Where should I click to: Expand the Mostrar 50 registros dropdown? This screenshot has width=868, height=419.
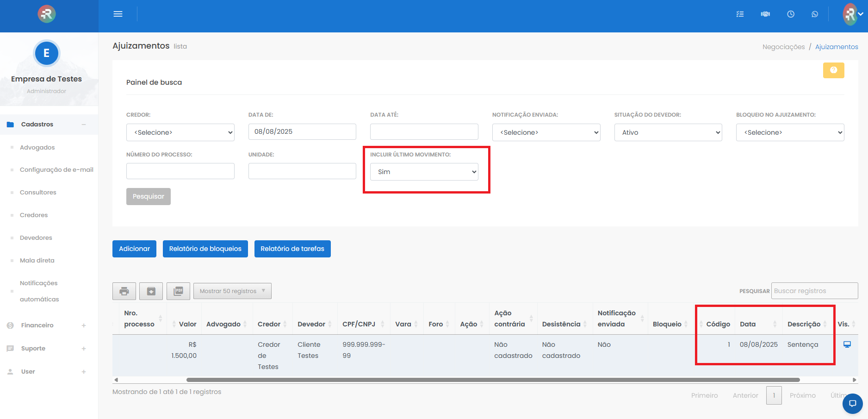[232, 291]
